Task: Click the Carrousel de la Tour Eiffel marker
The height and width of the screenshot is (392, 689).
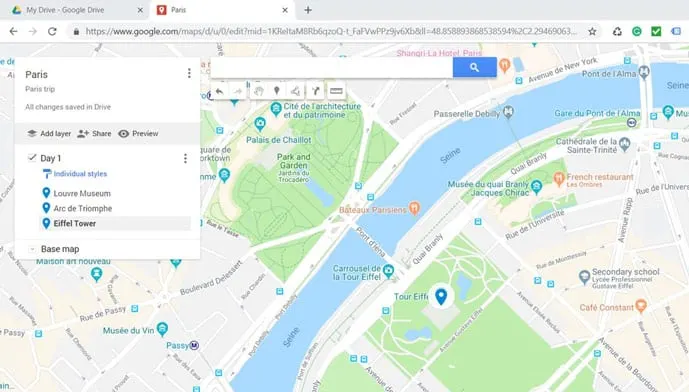Action: click(388, 271)
